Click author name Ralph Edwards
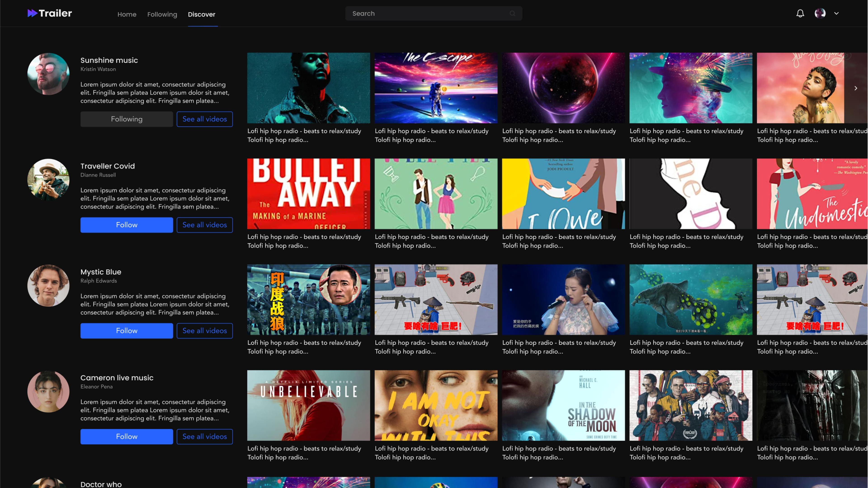 99,281
